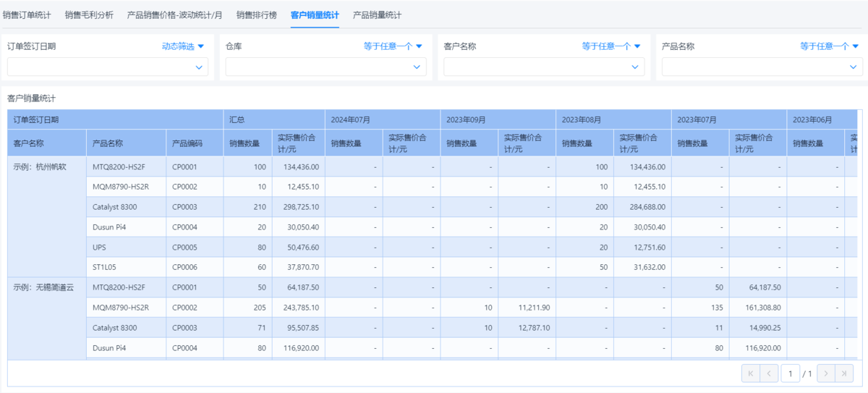Select the 示例：无锡简道云 customer cell

point(47,318)
